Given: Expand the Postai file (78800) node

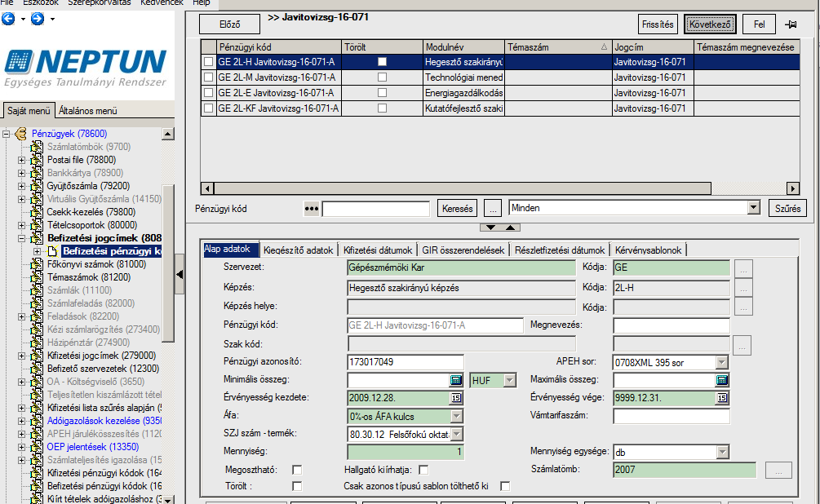Looking at the screenshot, I should (x=21, y=160).
